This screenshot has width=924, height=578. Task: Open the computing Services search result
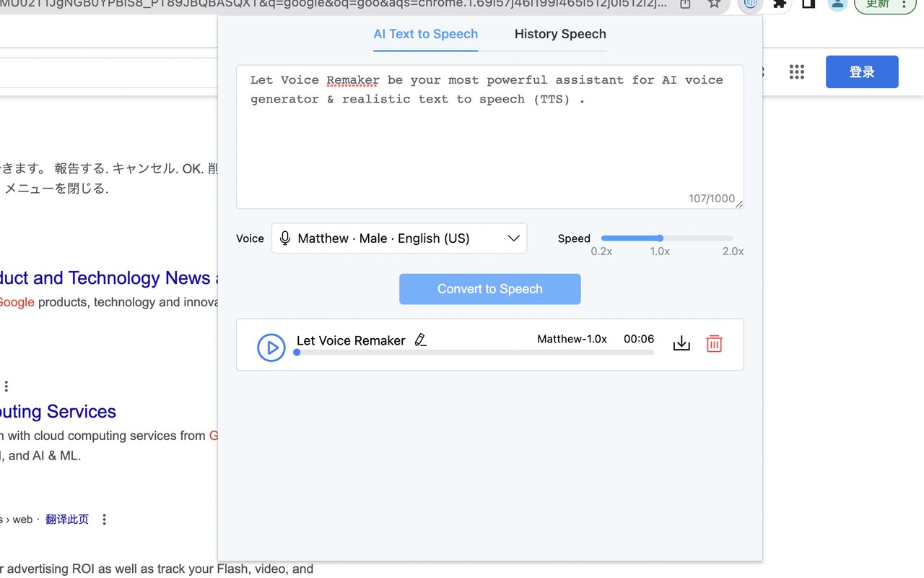pos(58,412)
